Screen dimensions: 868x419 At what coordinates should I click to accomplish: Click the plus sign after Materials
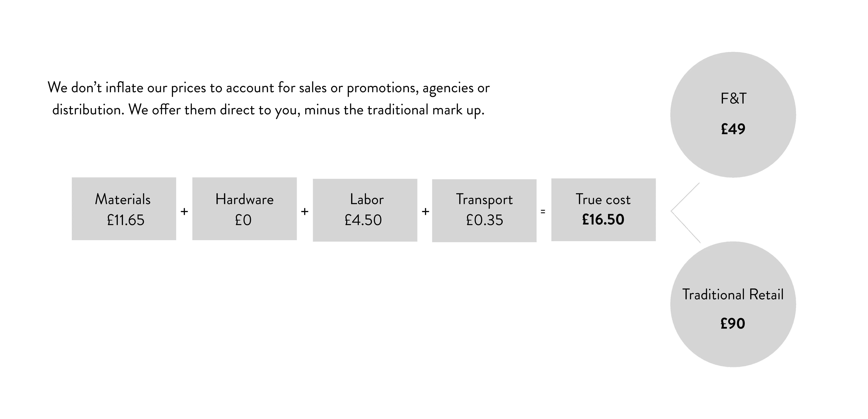coord(184,212)
